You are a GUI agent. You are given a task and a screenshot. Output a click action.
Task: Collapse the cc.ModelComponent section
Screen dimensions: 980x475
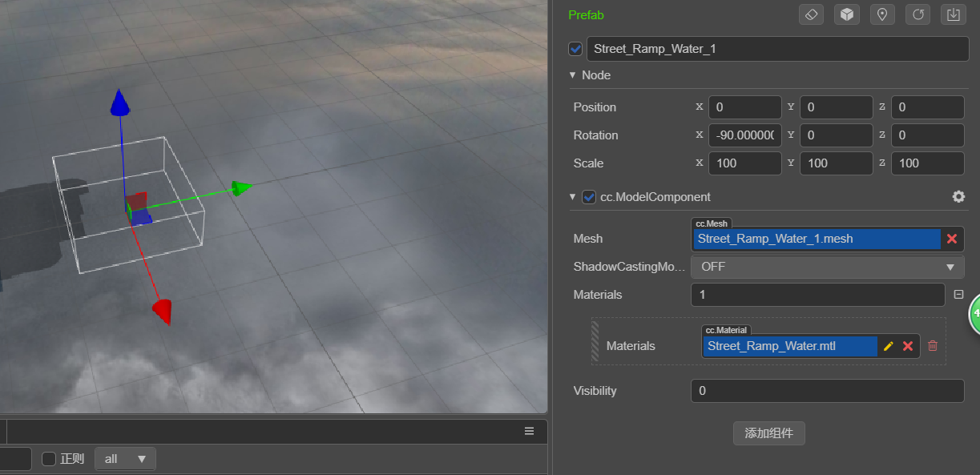coord(573,197)
